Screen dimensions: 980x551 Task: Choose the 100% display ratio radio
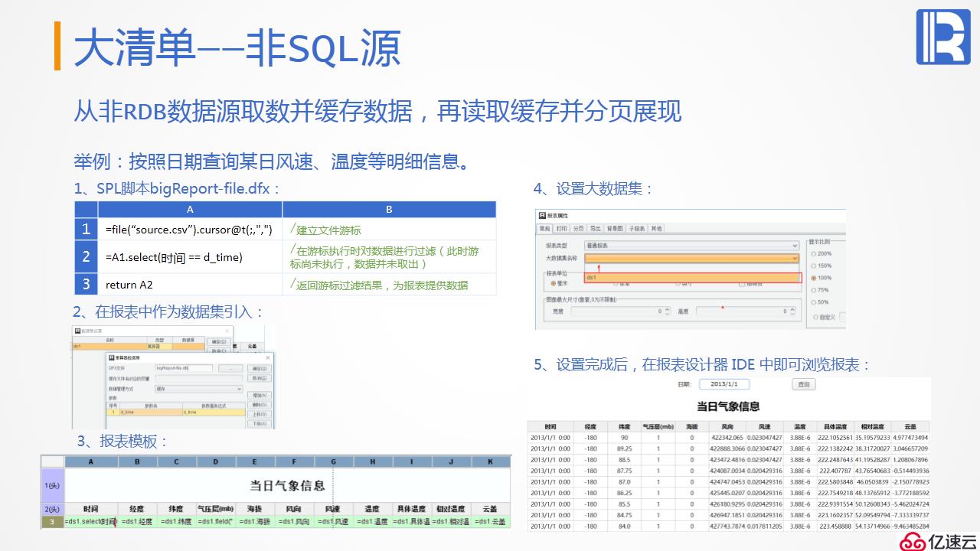tap(813, 278)
